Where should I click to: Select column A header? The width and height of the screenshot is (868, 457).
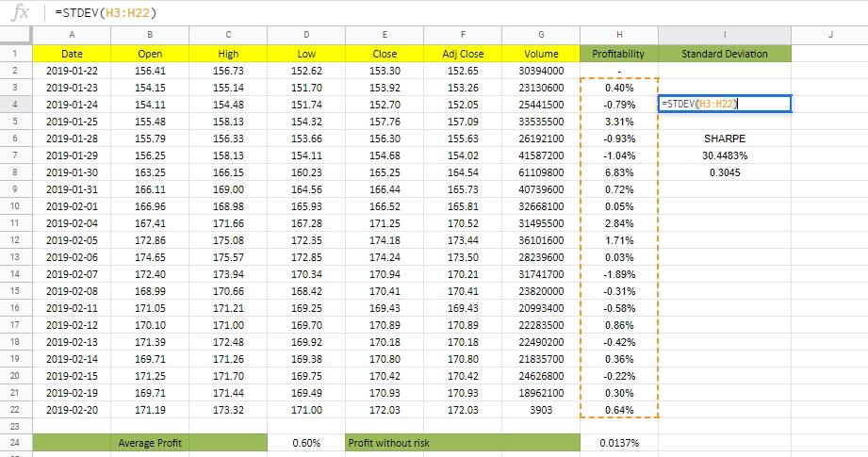(72, 35)
